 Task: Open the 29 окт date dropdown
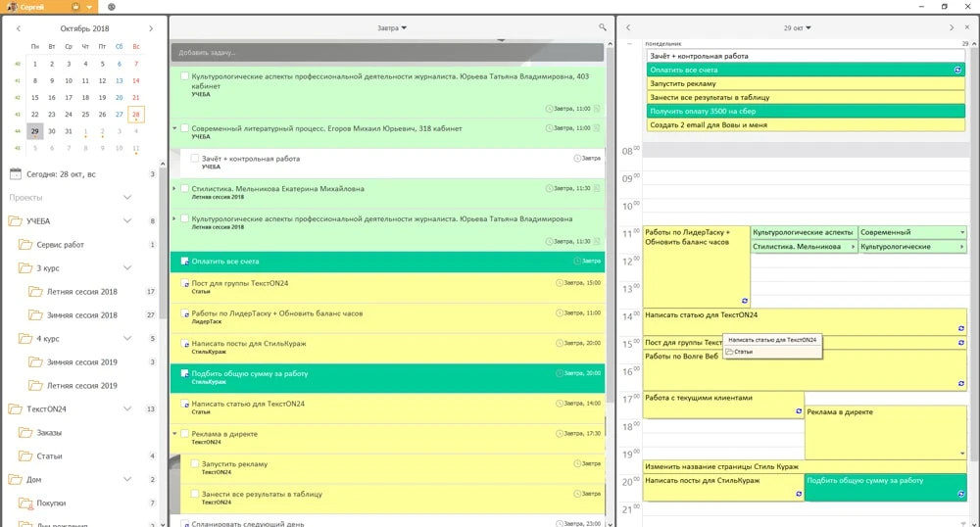(797, 28)
